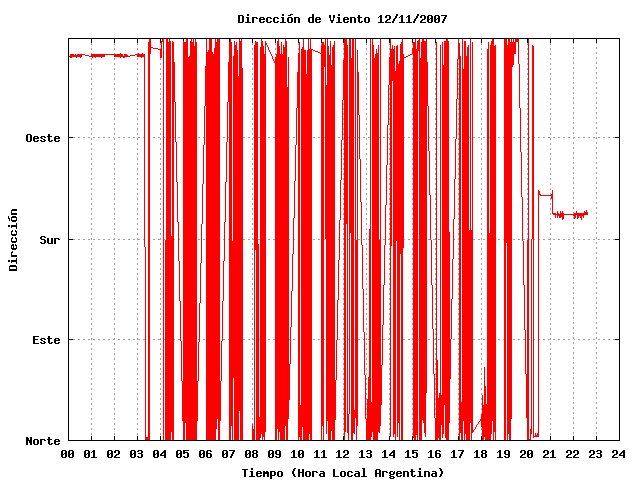Click hour label '06' on time axis
This screenshot has height=480, width=640.
[x=205, y=454]
